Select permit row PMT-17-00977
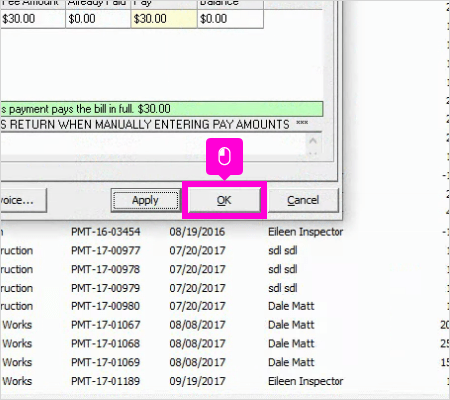The height and width of the screenshot is (400, 450). (225, 250)
